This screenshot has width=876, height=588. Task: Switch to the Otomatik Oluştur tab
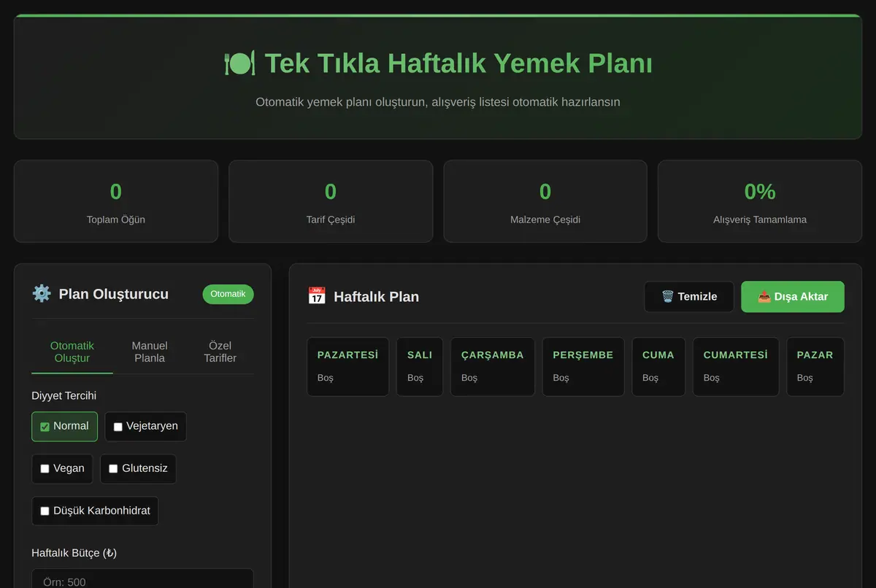click(72, 352)
